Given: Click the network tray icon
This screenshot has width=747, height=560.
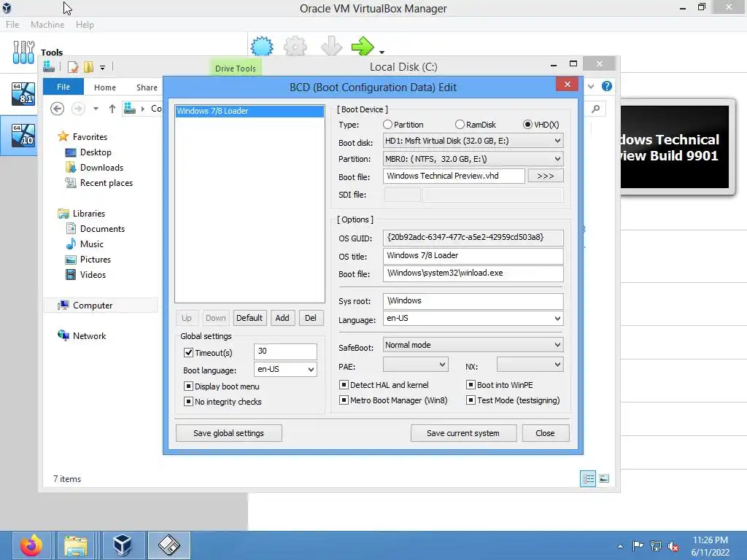Looking at the screenshot, I should 656,546.
